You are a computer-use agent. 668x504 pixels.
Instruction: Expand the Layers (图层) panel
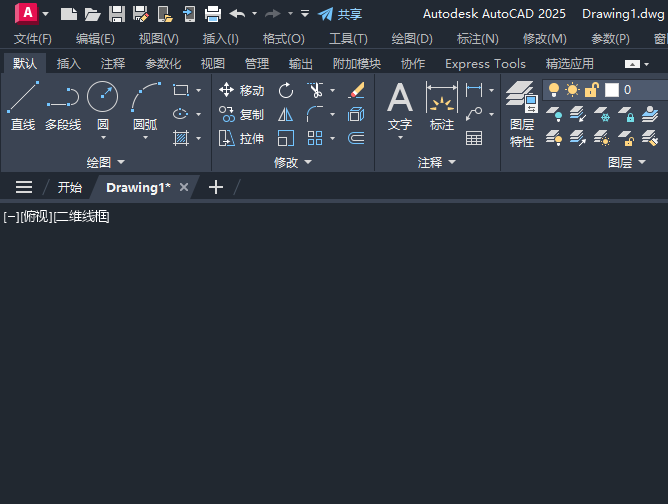(627, 162)
